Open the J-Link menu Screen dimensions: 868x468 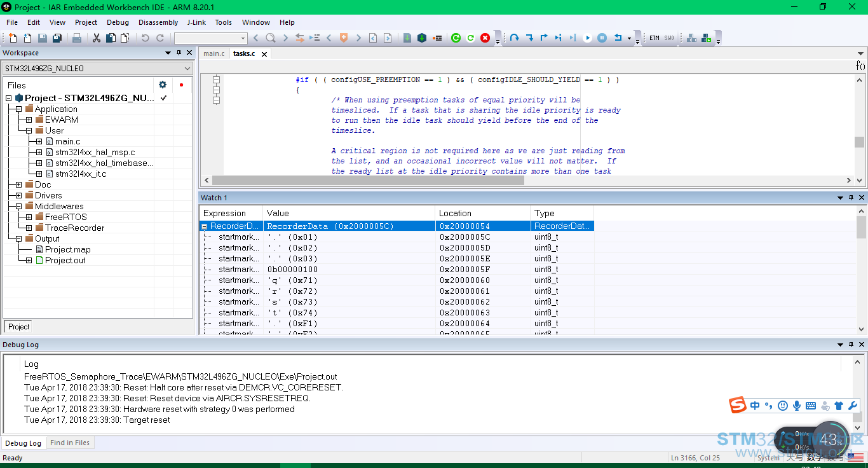[196, 22]
